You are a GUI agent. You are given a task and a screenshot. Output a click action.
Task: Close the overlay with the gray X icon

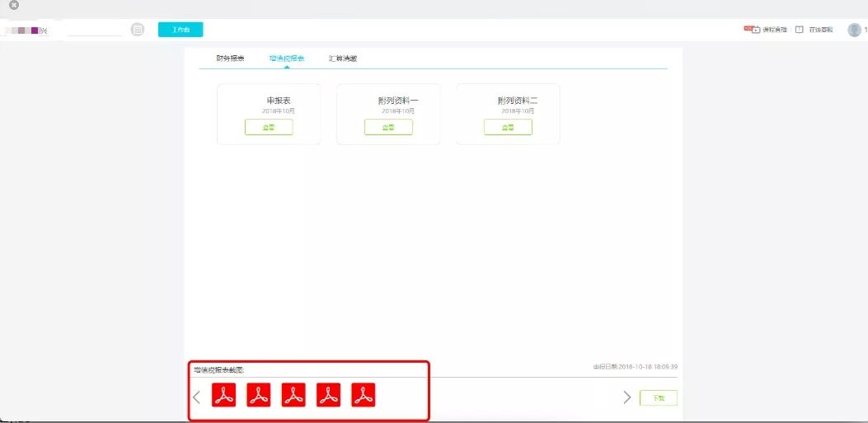click(x=14, y=5)
